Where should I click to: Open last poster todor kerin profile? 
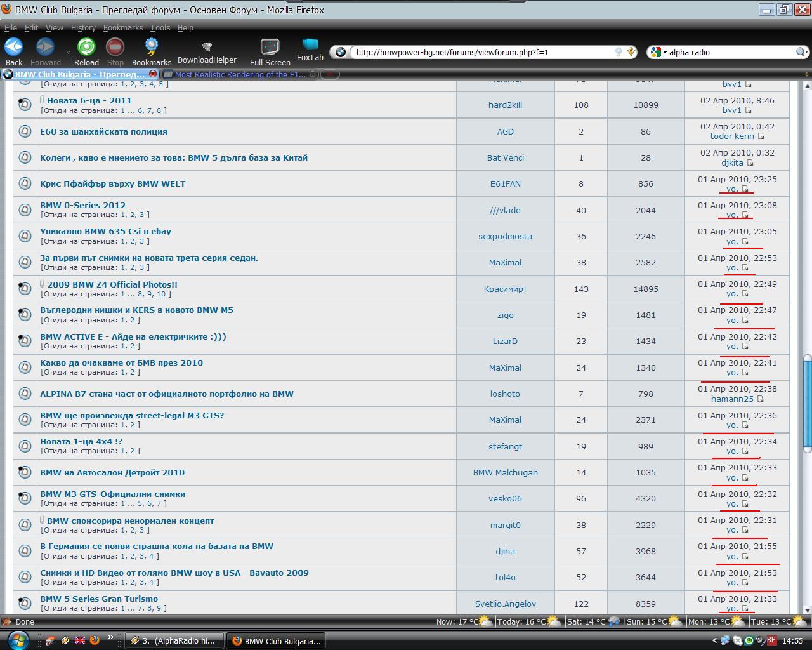pos(732,136)
